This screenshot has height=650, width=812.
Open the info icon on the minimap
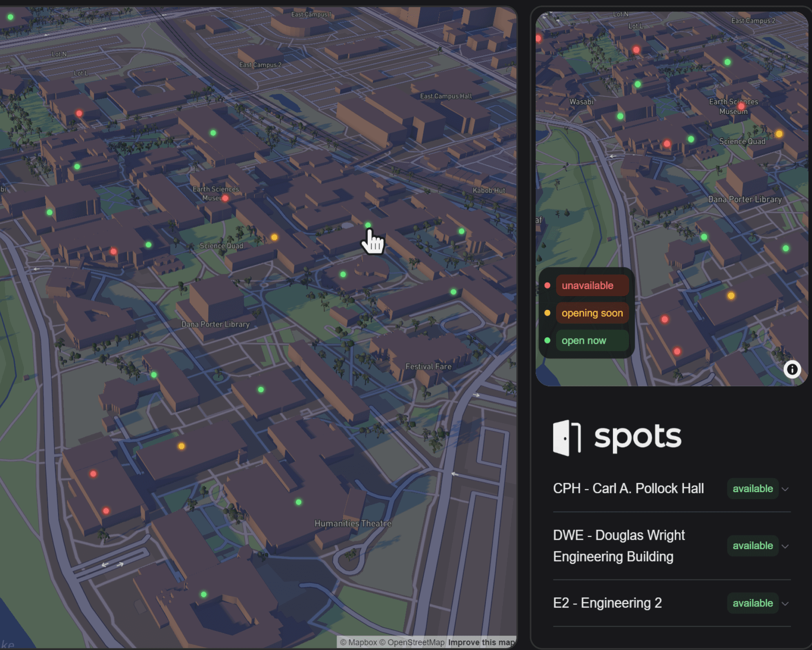coord(792,369)
